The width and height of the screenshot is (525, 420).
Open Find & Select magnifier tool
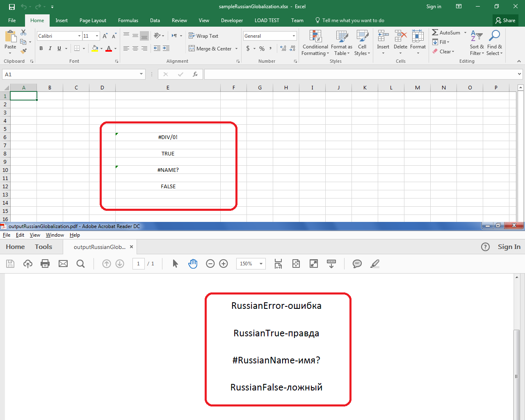coord(494,43)
